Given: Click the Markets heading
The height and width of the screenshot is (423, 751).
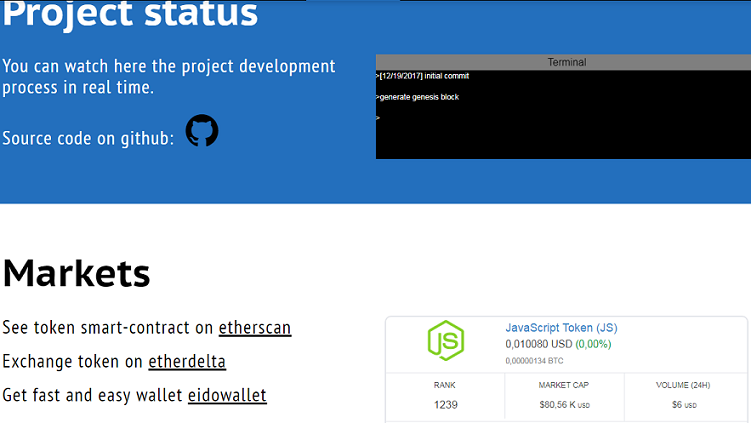Looking at the screenshot, I should point(77,273).
